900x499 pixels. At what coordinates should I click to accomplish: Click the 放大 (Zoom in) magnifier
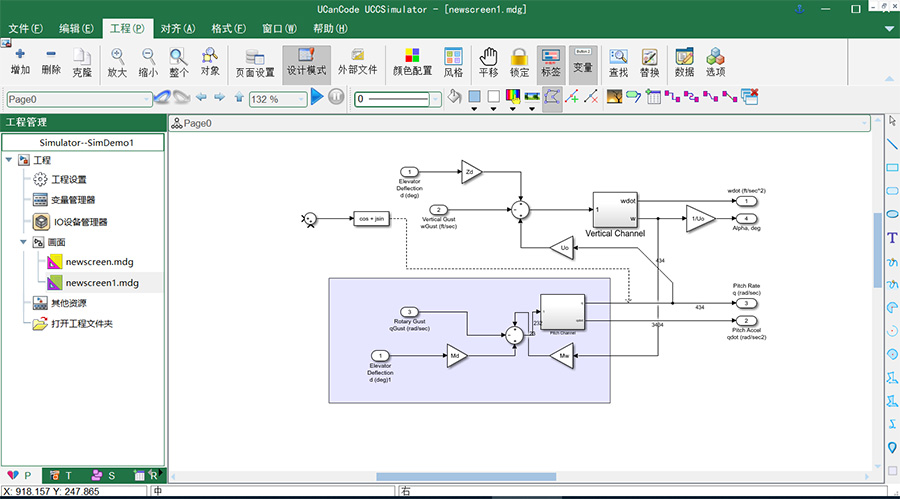click(x=117, y=62)
